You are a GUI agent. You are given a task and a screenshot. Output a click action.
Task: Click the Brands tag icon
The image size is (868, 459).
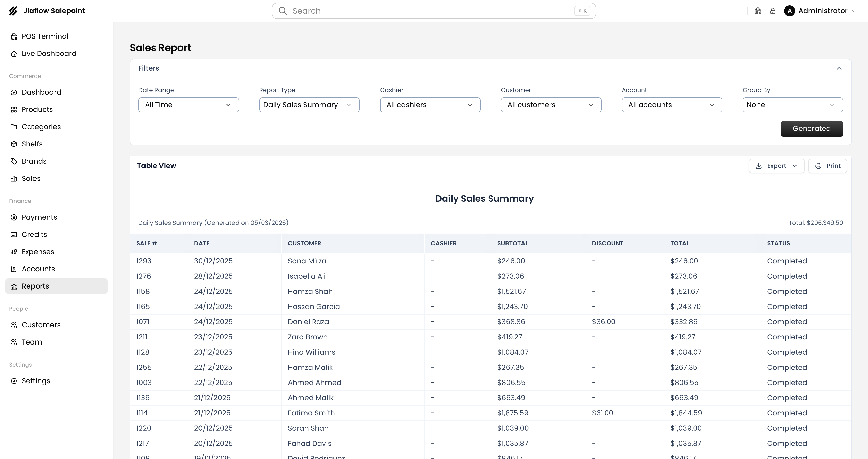point(14,161)
